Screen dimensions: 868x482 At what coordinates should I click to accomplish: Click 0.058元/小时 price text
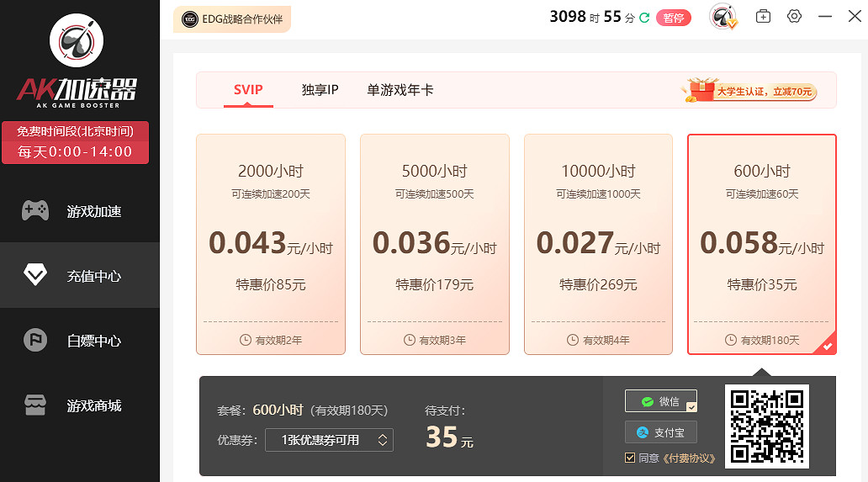762,243
